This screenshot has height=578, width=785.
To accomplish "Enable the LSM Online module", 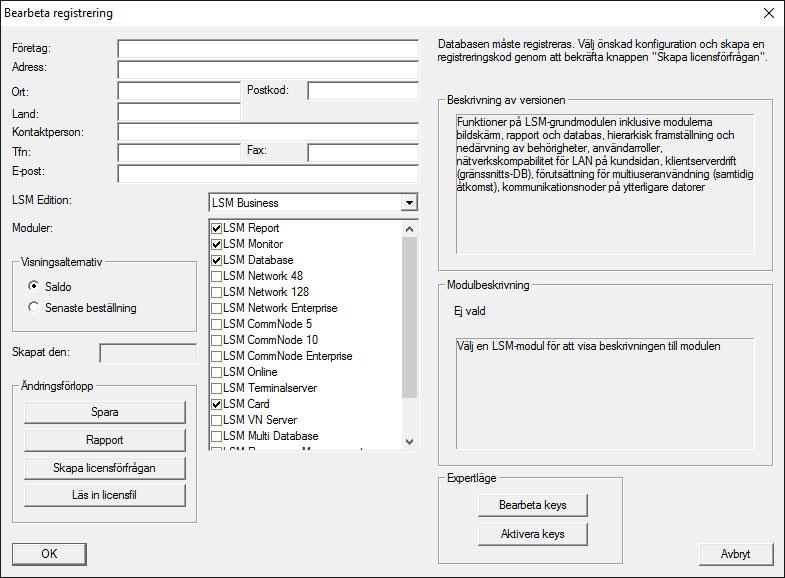I will [216, 372].
